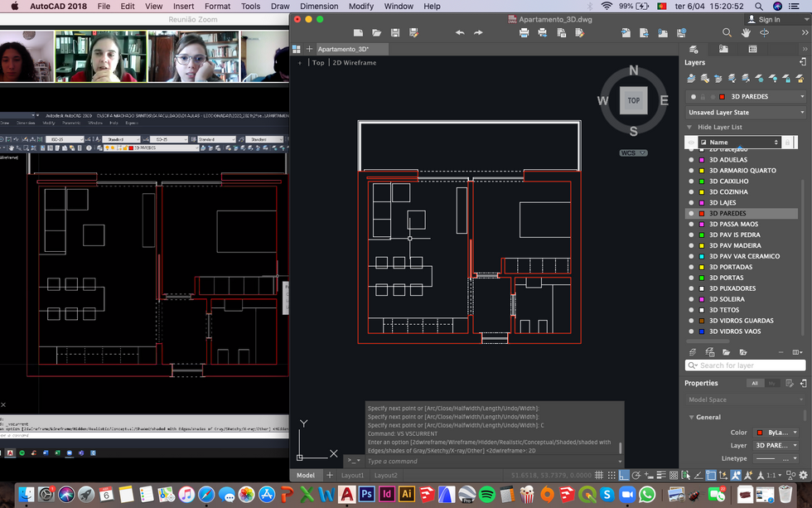Select the Pan hand tool
This screenshot has height=508, width=812.
pyautogui.click(x=746, y=32)
